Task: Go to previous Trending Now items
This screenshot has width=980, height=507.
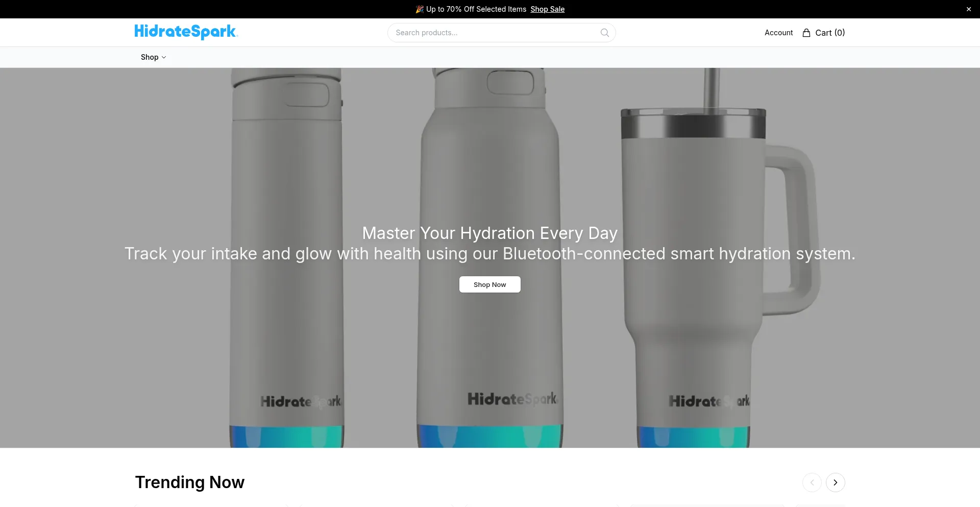Action: pyautogui.click(x=812, y=482)
